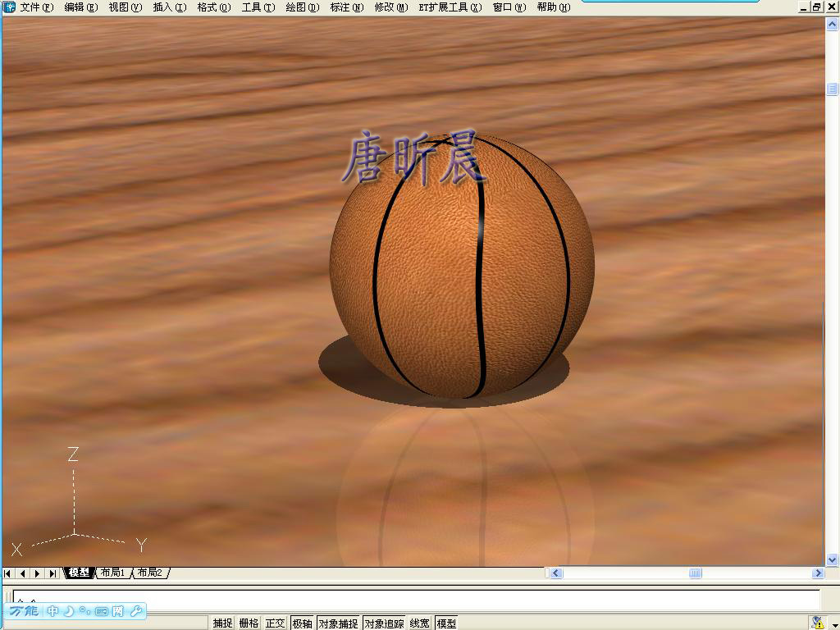Open the 编辑(E) menu
840x630 pixels.
[81, 7]
